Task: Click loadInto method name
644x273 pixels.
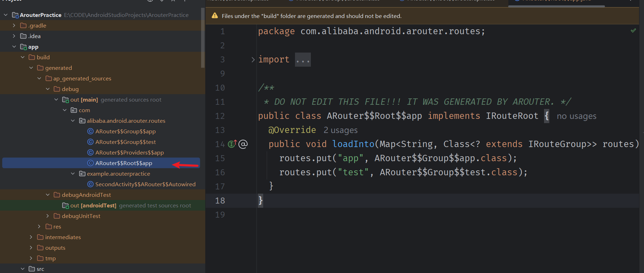Action: tap(353, 144)
